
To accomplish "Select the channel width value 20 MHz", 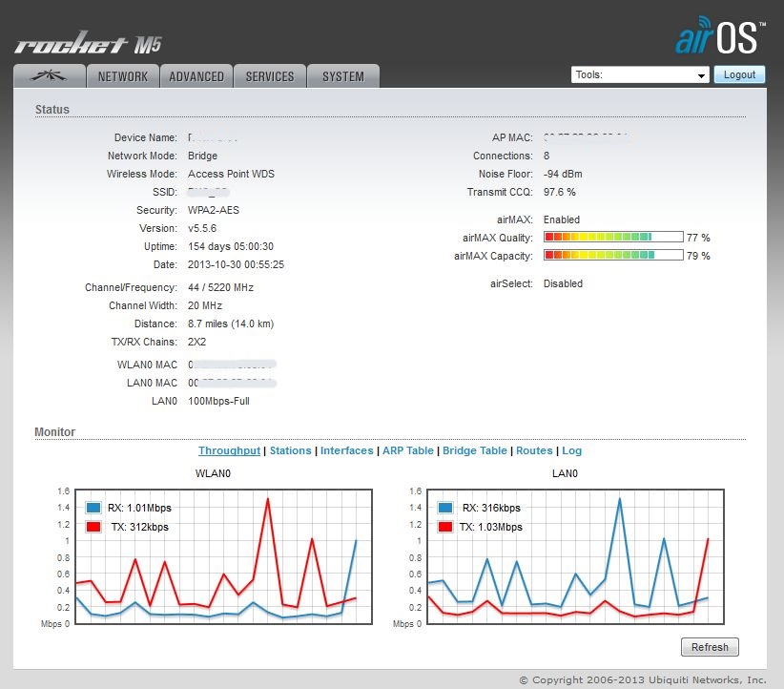I will 205,305.
